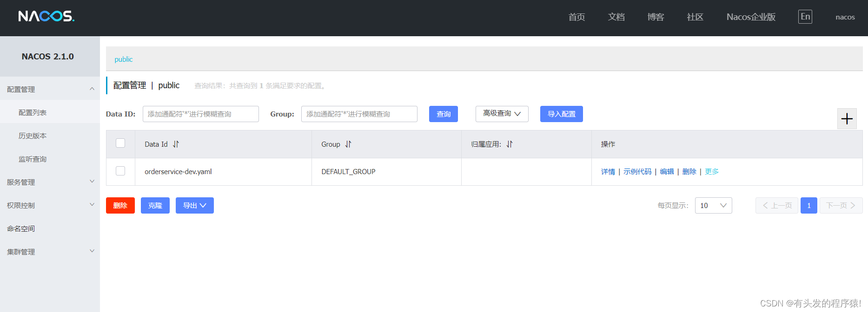
Task: Open the 高级查询 dropdown
Action: click(502, 114)
